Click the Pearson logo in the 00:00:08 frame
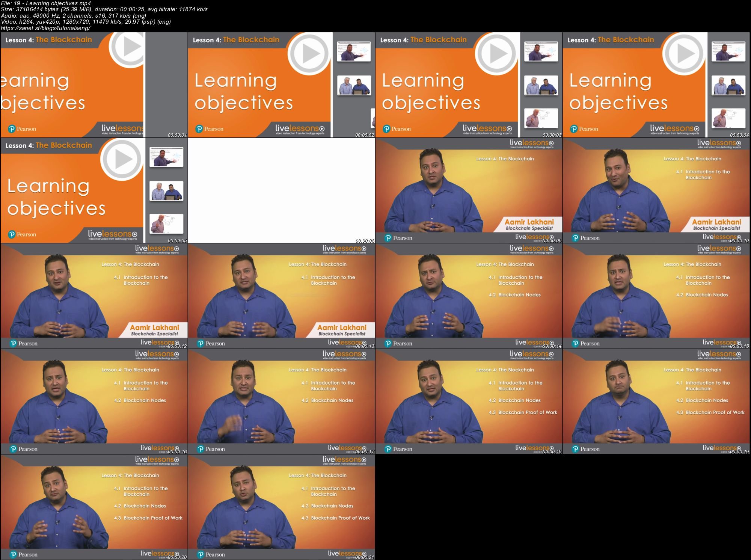The width and height of the screenshot is (751, 560). pyautogui.click(x=398, y=238)
